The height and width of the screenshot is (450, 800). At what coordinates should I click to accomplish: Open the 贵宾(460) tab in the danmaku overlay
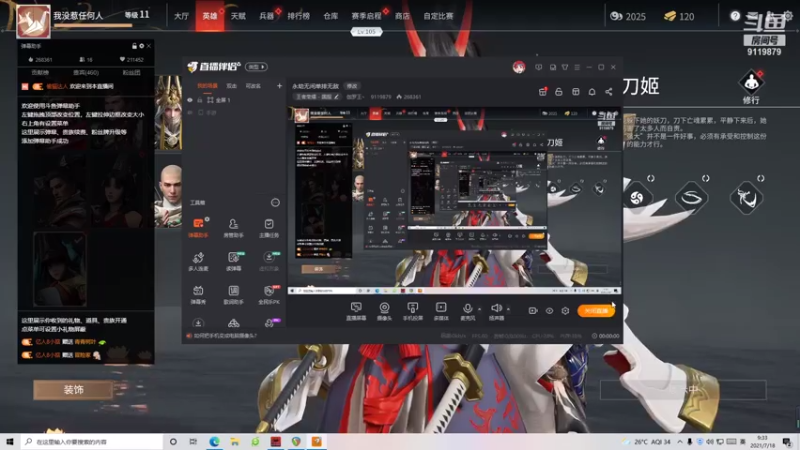point(86,72)
